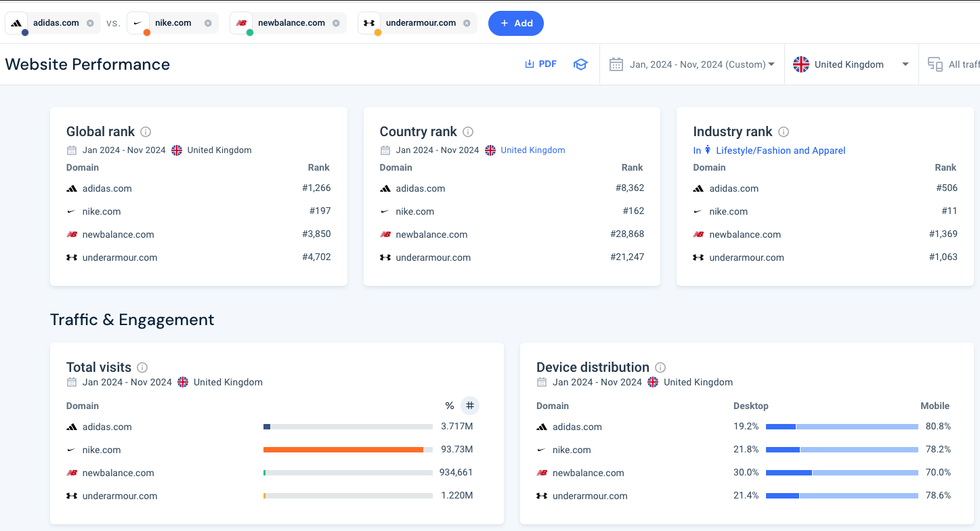Select adidas.com rank #1,266 value
This screenshot has width=980, height=531.
pos(316,188)
